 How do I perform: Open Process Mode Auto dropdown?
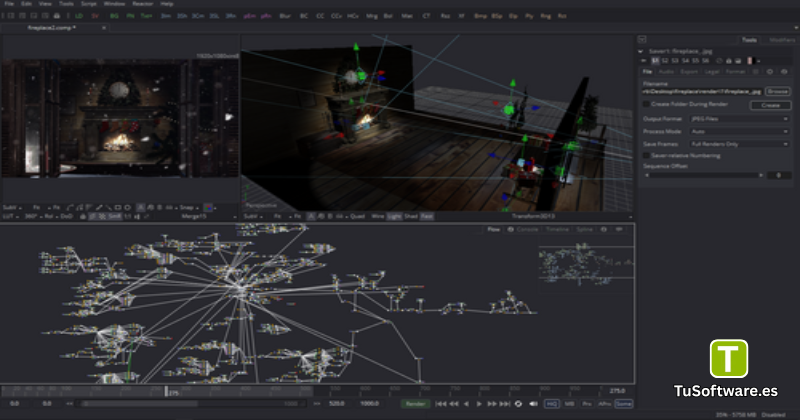point(739,132)
